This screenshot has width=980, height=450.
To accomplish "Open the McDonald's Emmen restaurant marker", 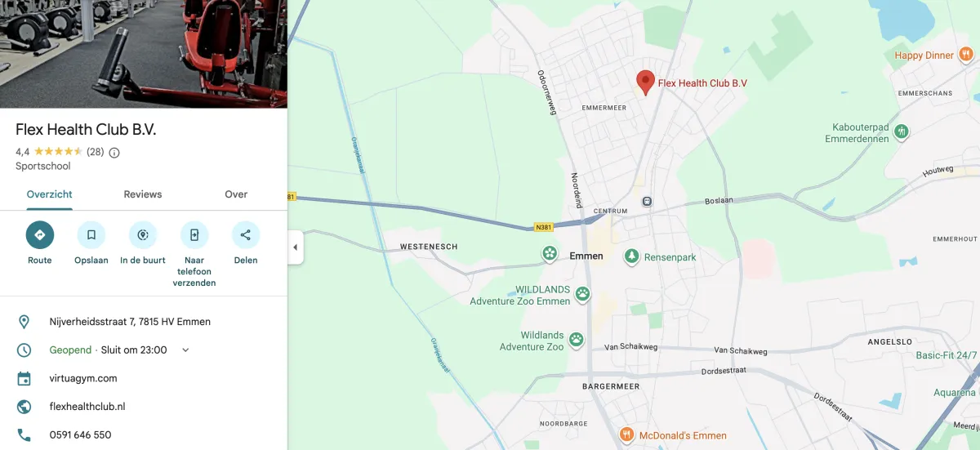I will [627, 435].
